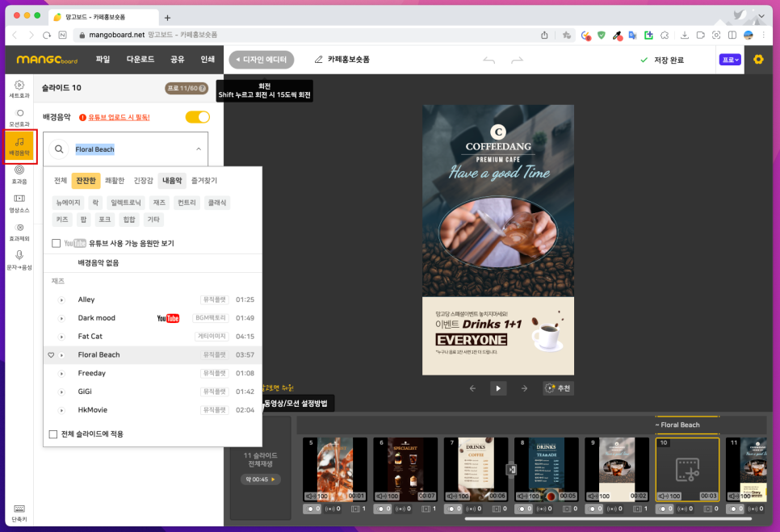
Task: Click the timeline horizontal scrollbar
Action: [608, 518]
